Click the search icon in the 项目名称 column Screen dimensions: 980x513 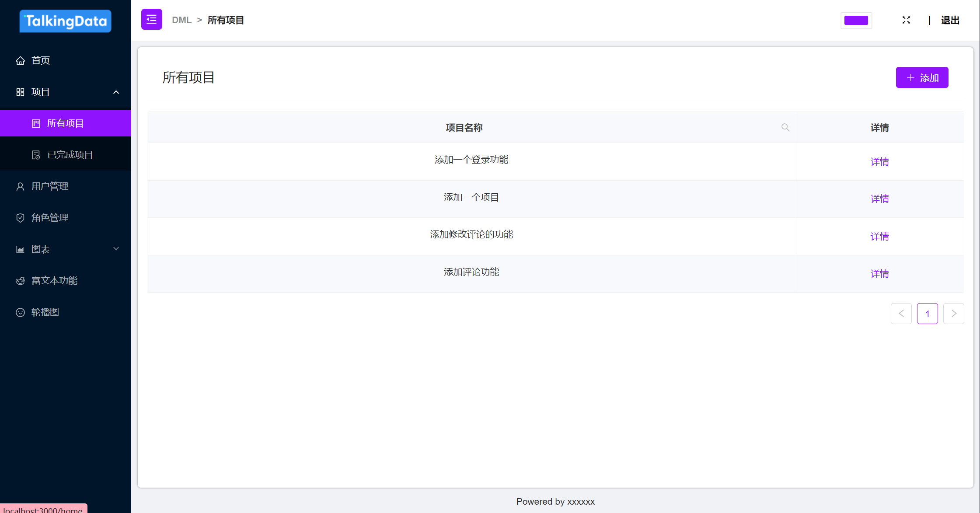coord(785,127)
